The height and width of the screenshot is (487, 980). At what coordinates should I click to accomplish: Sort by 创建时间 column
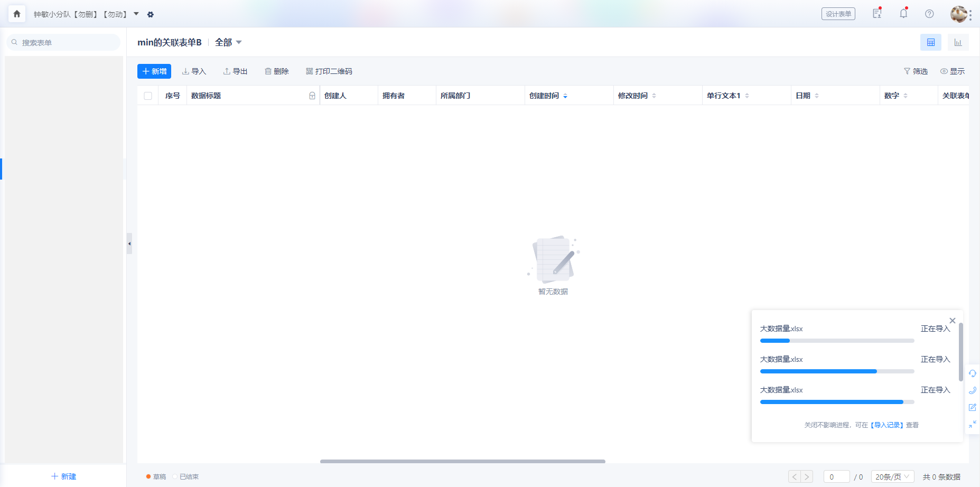click(565, 96)
